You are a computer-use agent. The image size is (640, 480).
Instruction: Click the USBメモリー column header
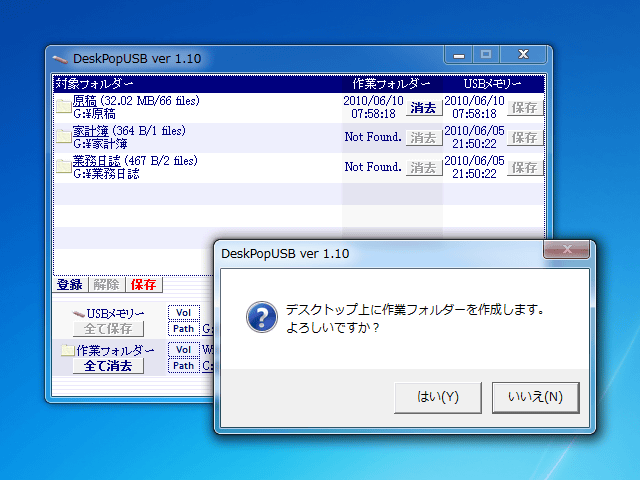(x=493, y=84)
